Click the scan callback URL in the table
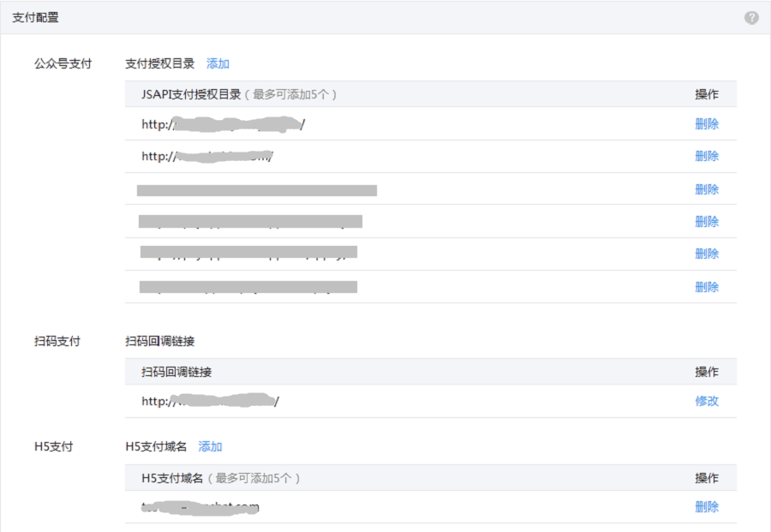771x532 pixels. 211,401
